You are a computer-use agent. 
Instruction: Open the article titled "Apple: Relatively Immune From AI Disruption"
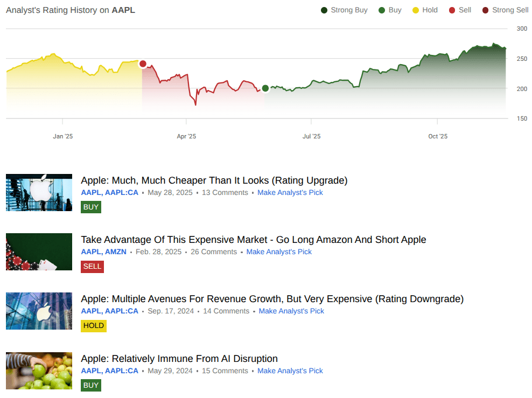click(179, 358)
